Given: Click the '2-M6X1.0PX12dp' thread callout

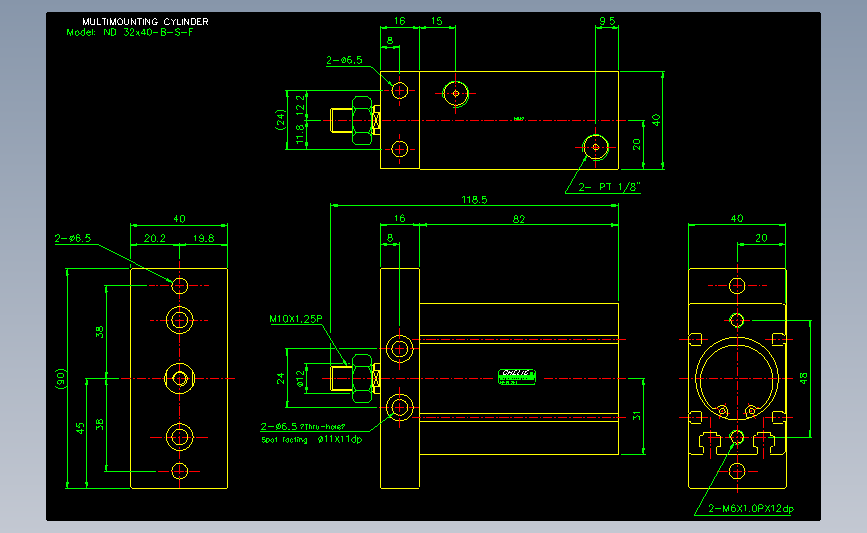Looking at the screenshot, I should point(751,509).
